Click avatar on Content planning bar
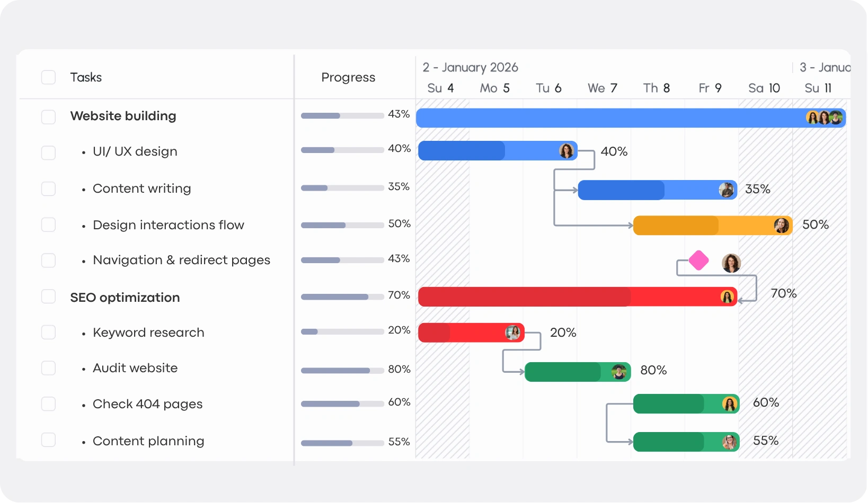 pyautogui.click(x=730, y=442)
